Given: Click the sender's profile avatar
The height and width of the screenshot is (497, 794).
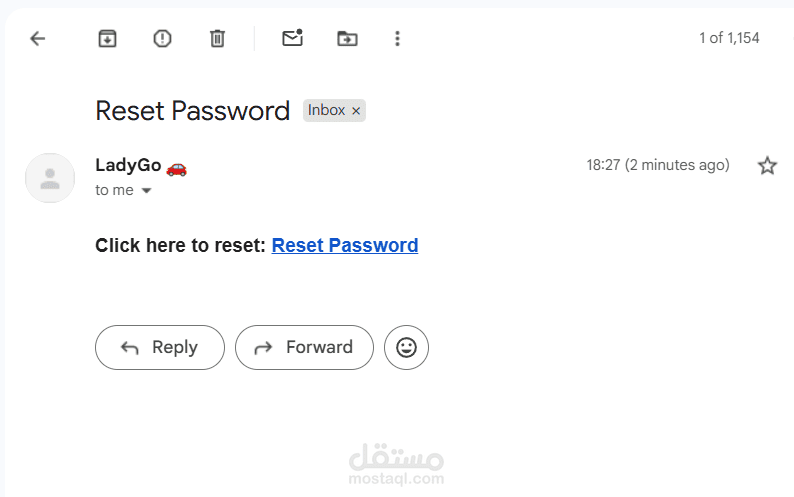Looking at the screenshot, I should pyautogui.click(x=50, y=178).
